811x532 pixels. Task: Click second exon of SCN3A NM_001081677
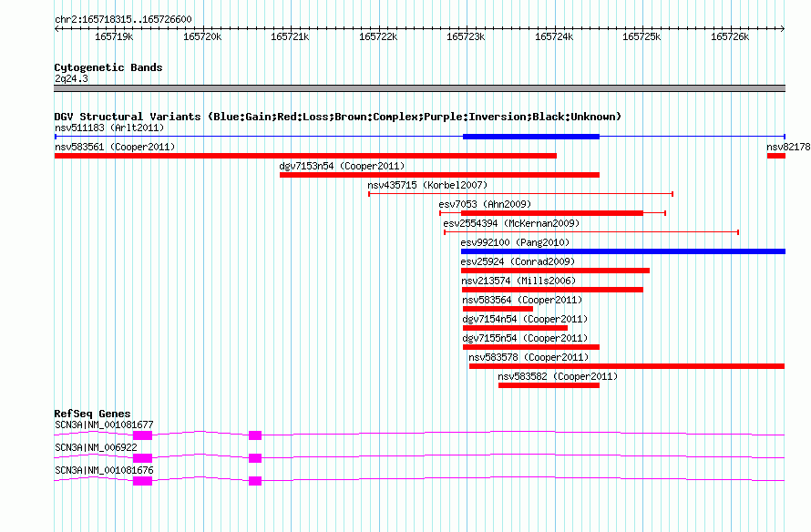pyautogui.click(x=255, y=435)
